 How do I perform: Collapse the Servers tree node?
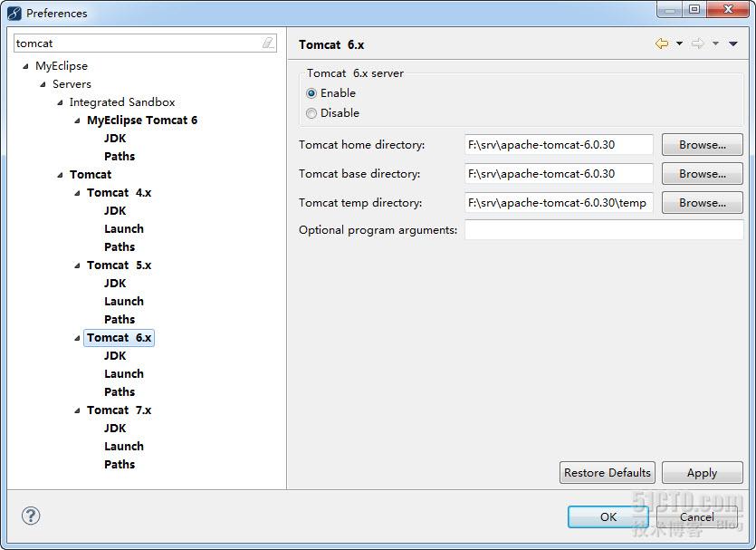(43, 84)
